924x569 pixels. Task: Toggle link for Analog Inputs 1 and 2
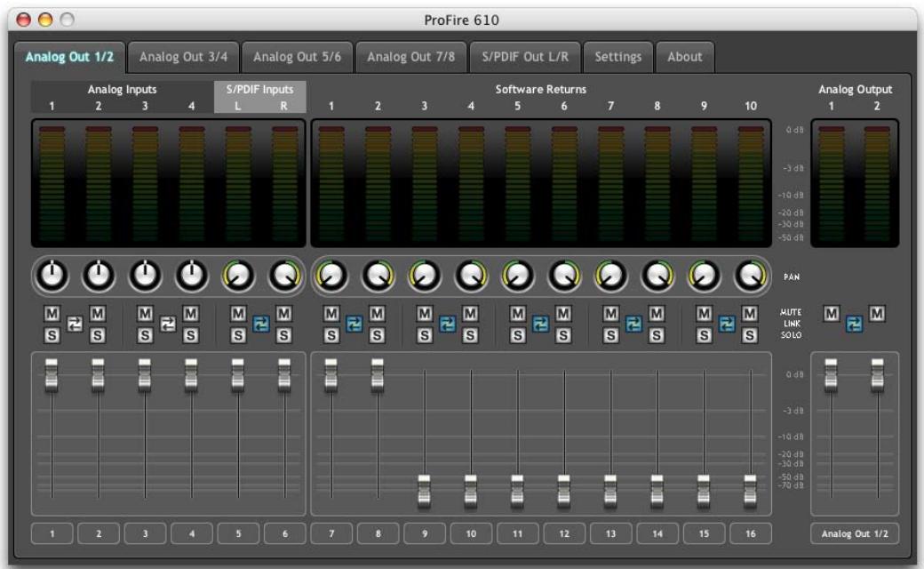(x=75, y=324)
